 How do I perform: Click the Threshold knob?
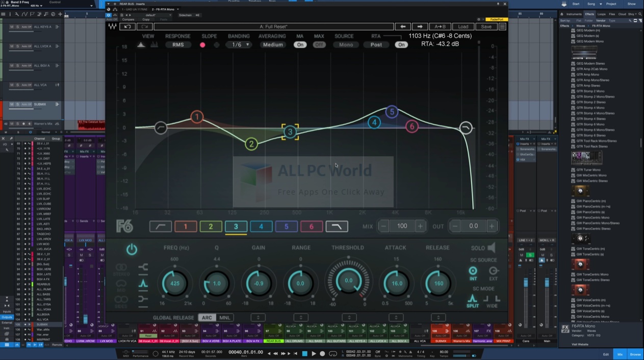[348, 281]
